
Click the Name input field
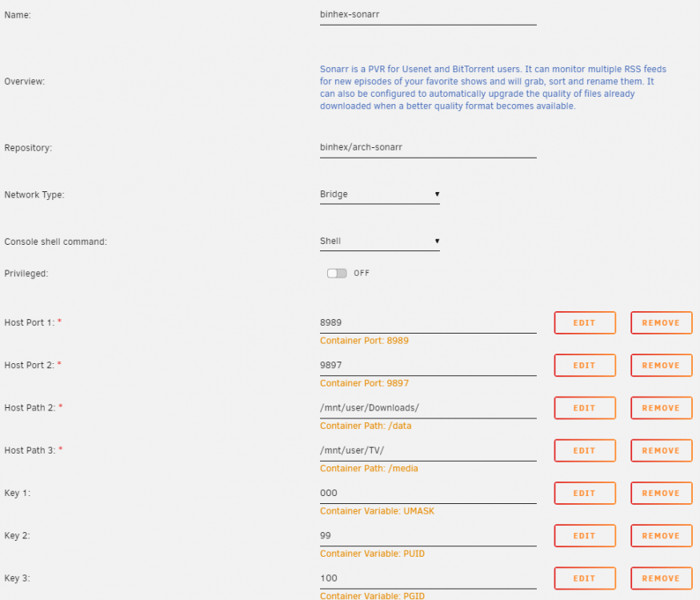point(428,15)
